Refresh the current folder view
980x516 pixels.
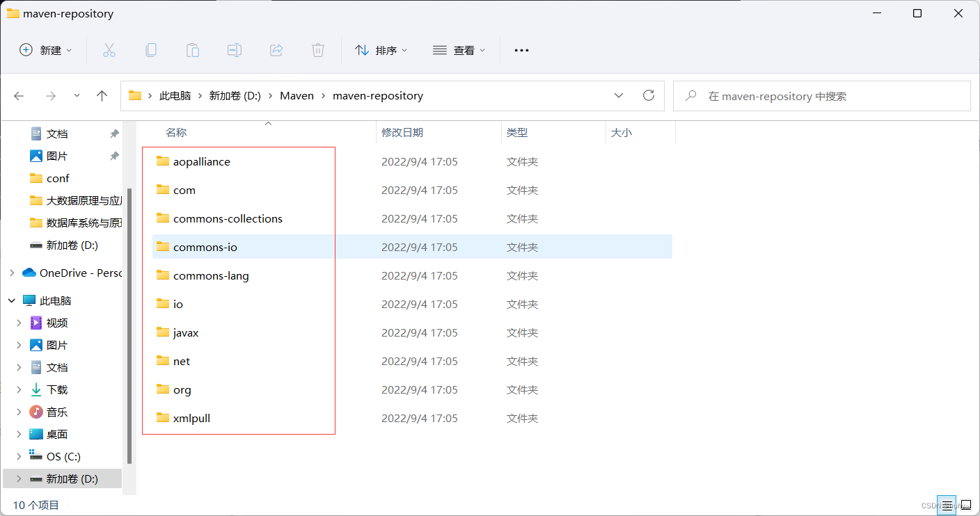pos(649,95)
